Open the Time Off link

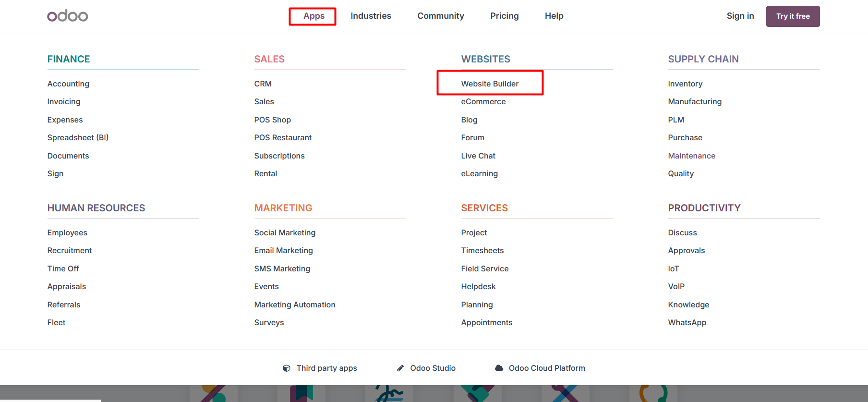(63, 268)
